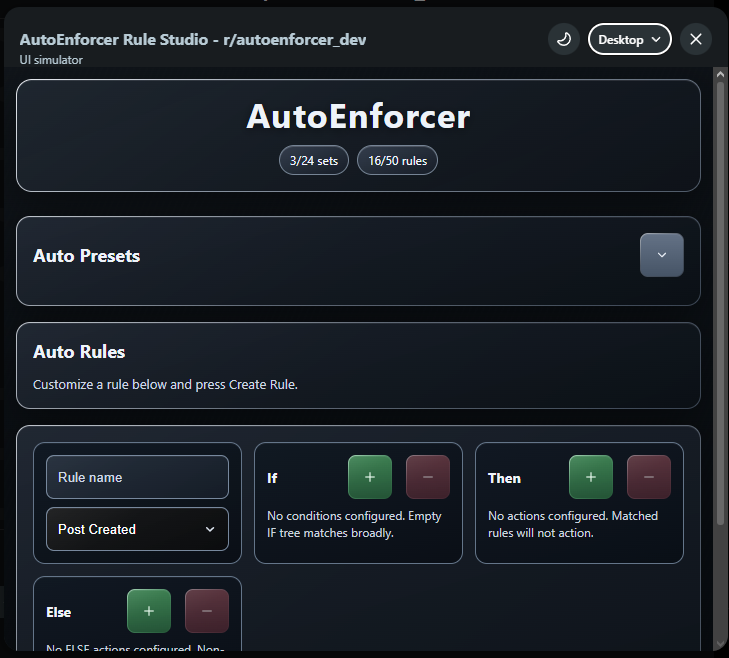This screenshot has height=658, width=729.
Task: Click the 16/50 rules badge
Action: click(398, 160)
